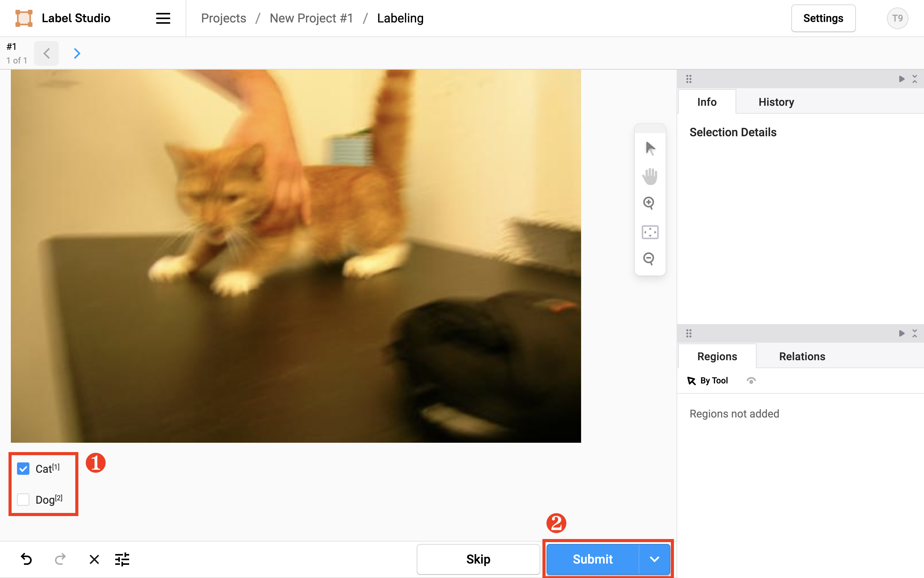The width and height of the screenshot is (924, 578).
Task: Check the Dog checkbox
Action: coord(23,499)
